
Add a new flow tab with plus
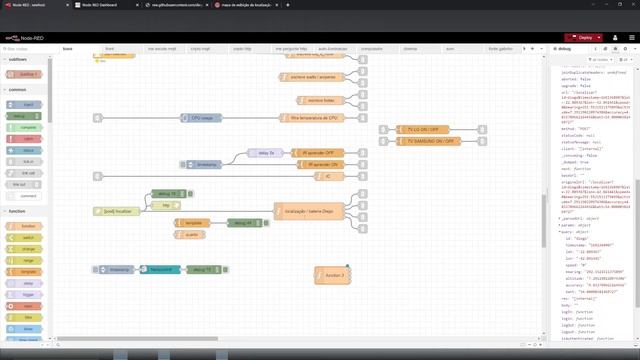(532, 49)
